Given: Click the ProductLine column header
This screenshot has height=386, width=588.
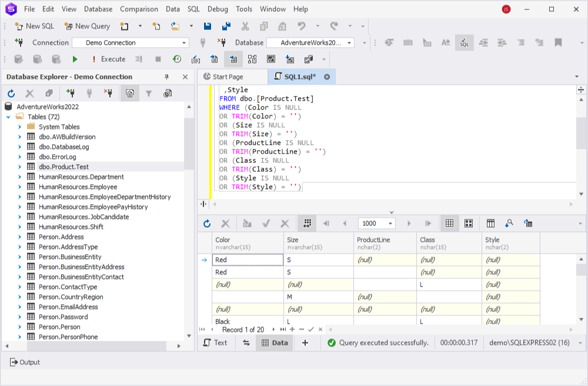Looking at the screenshot, I should coord(385,243).
